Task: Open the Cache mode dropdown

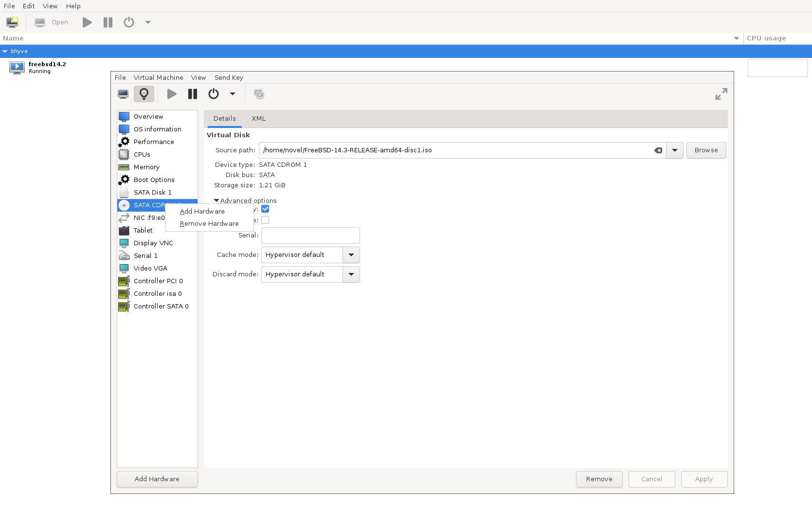Action: (x=351, y=255)
